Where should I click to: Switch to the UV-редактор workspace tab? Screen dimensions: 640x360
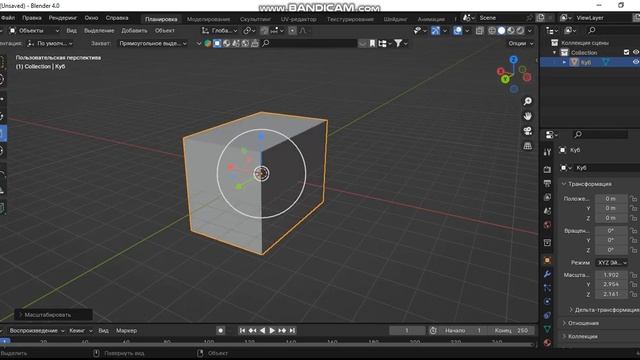(298, 19)
